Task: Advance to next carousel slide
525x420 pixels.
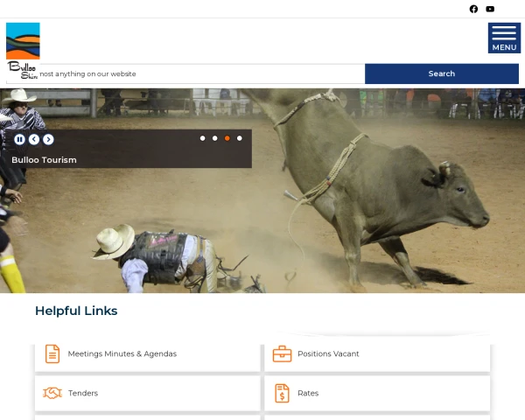Action: 48,139
